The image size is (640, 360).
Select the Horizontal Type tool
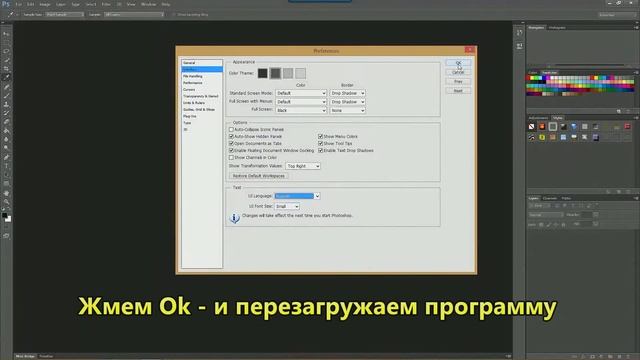[x=6, y=166]
